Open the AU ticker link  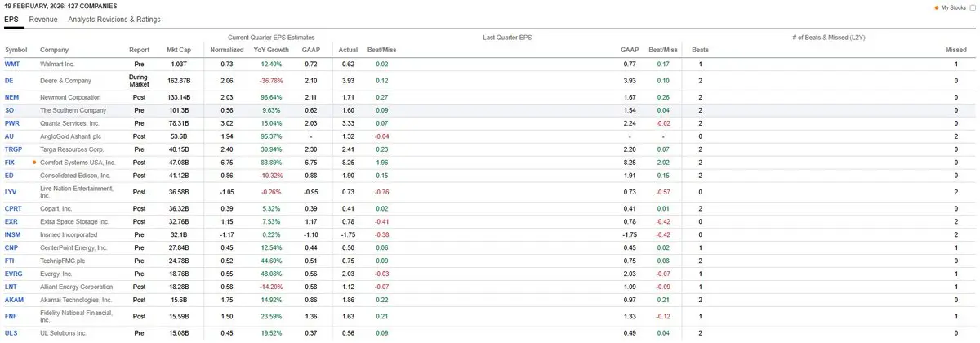(x=9, y=136)
